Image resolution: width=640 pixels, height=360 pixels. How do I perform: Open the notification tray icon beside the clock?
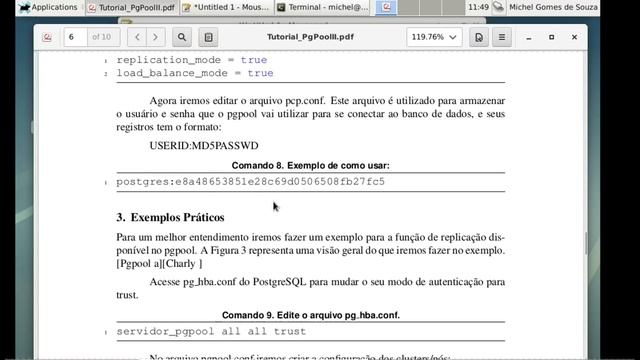click(498, 7)
